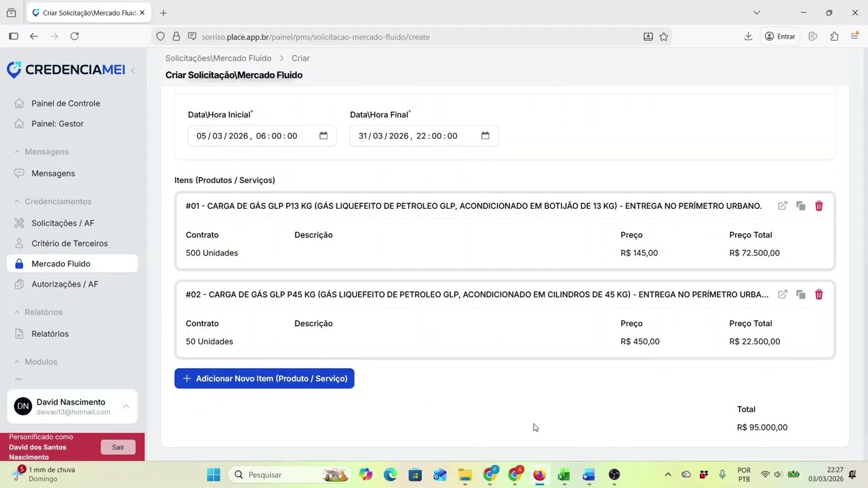The height and width of the screenshot is (488, 868).
Task: Go back to previous page
Action: pyautogui.click(x=34, y=37)
